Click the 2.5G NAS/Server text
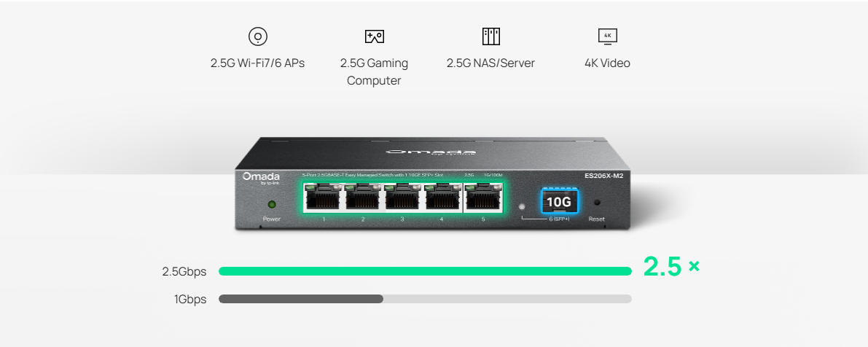Image resolution: width=868 pixels, height=347 pixels. 490,63
